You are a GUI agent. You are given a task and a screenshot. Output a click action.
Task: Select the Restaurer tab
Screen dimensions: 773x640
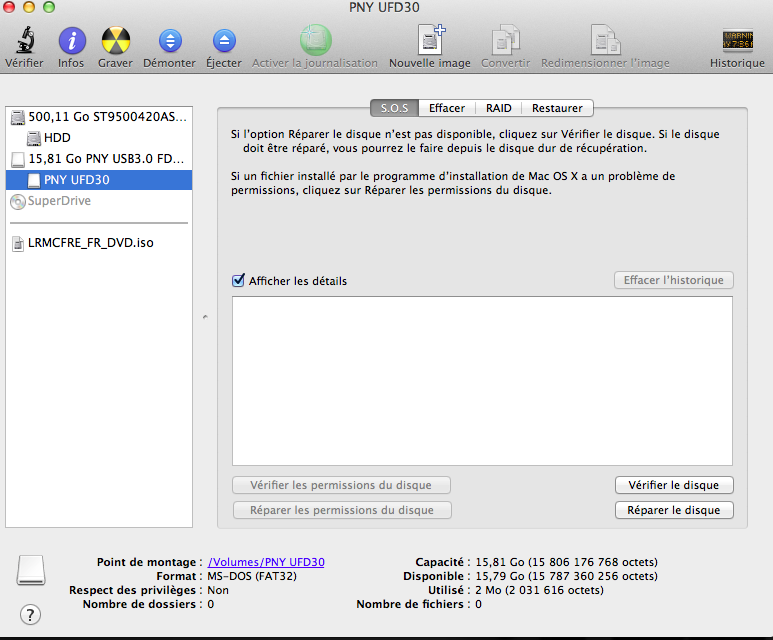557,108
